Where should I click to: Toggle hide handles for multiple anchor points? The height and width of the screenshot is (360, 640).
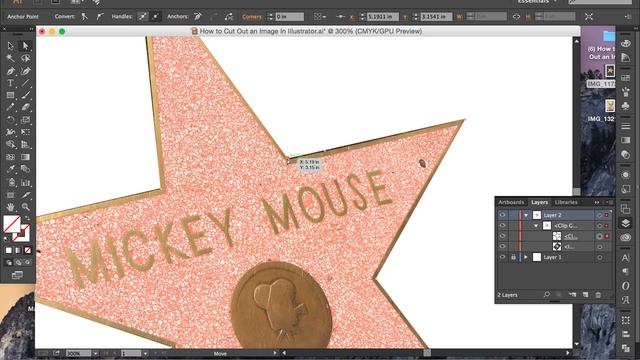pyautogui.click(x=156, y=17)
